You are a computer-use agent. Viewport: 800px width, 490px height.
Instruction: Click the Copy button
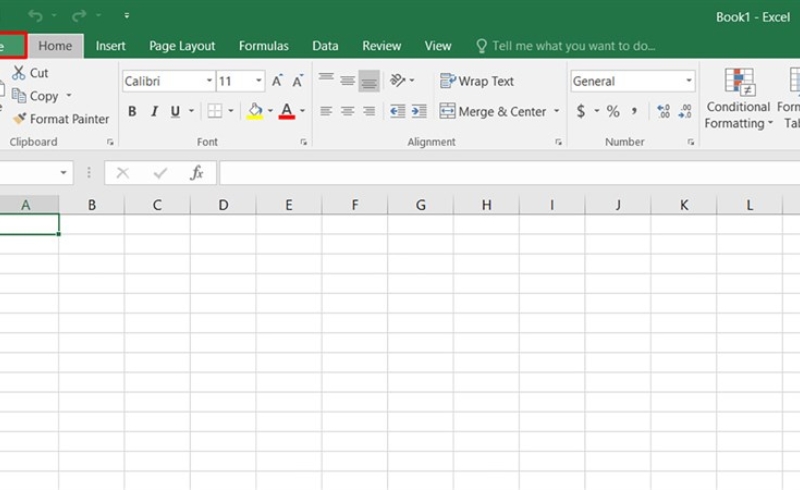click(36, 96)
